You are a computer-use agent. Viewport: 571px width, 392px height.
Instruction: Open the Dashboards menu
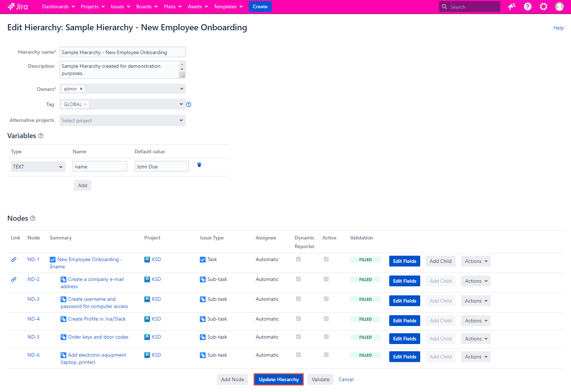point(58,6)
